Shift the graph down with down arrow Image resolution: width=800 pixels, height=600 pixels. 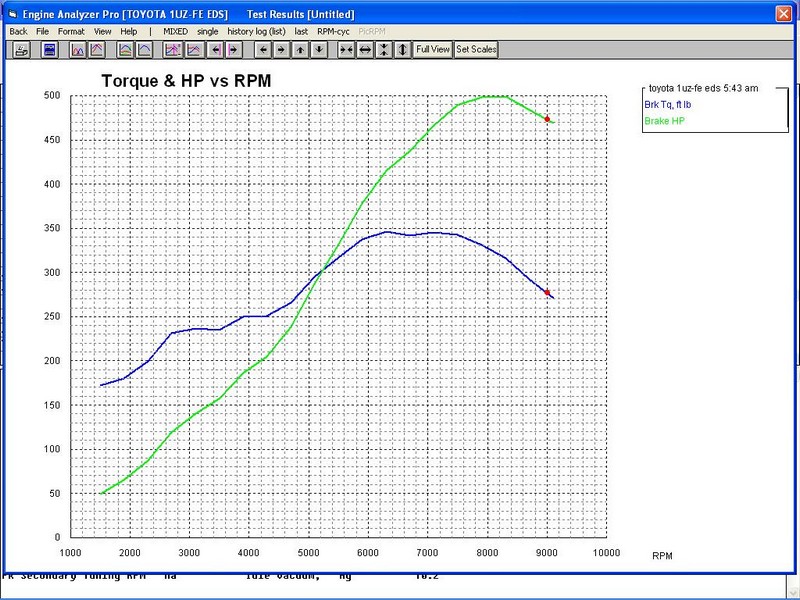point(319,49)
